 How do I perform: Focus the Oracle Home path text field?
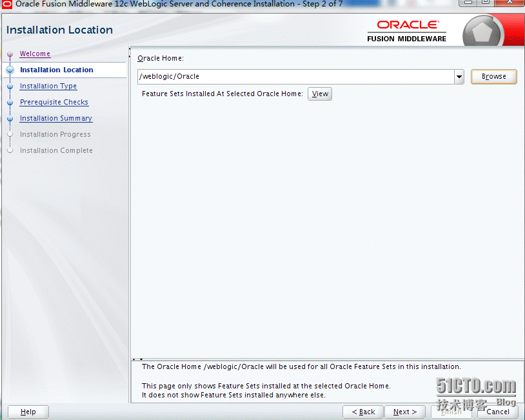tap(296, 77)
